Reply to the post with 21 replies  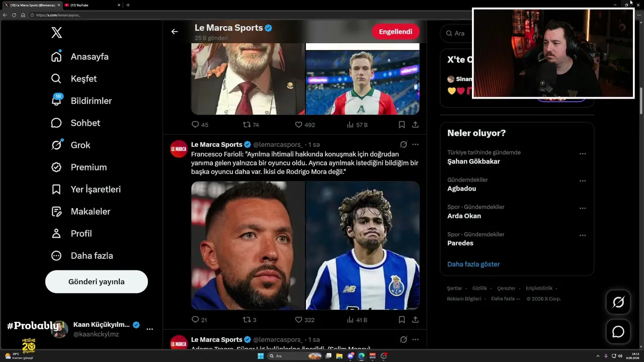point(199,320)
